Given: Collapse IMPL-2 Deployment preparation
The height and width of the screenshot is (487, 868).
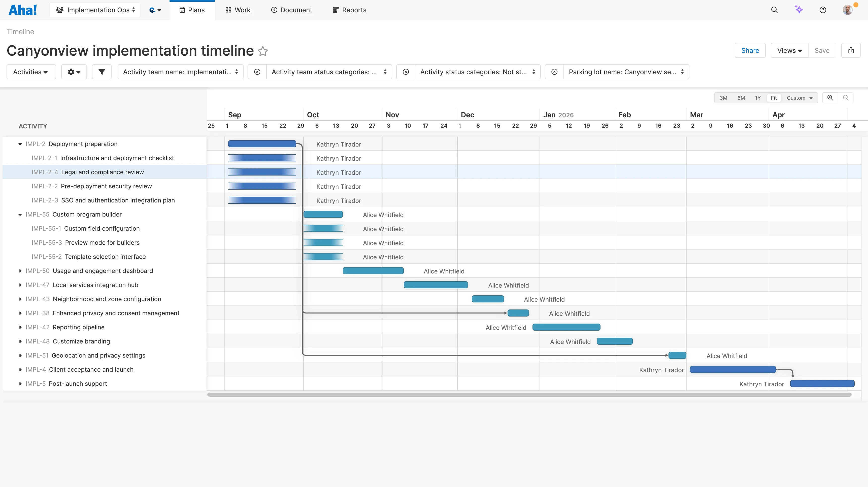Looking at the screenshot, I should point(20,144).
